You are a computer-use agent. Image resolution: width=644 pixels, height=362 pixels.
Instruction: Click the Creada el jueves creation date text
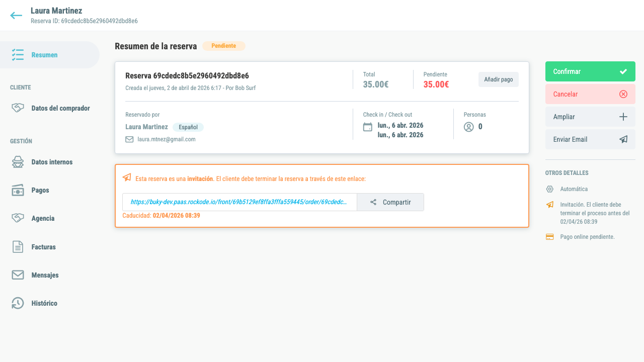point(191,88)
